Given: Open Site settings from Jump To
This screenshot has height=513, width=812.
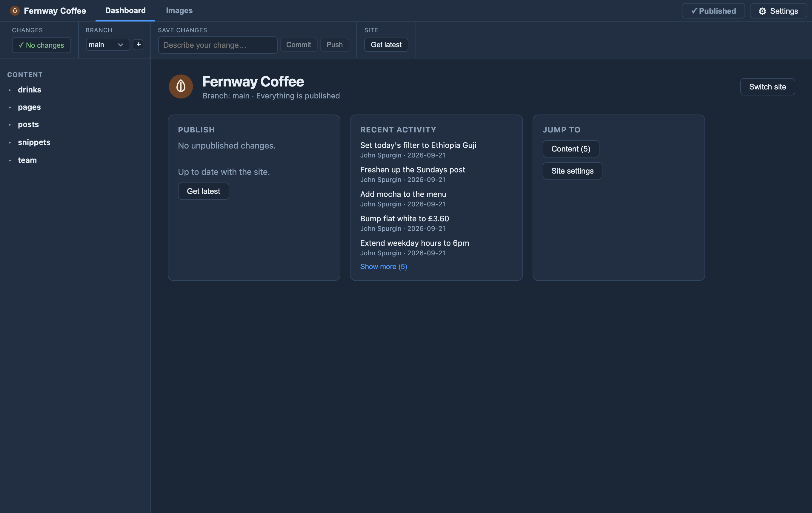Looking at the screenshot, I should coord(572,171).
